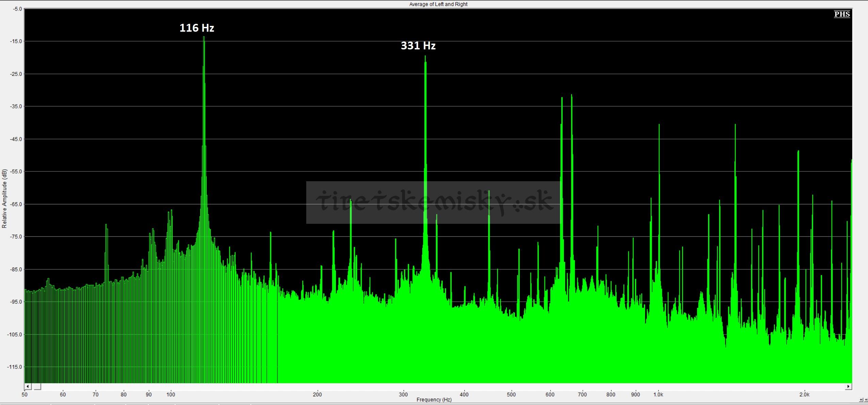
Task: Click the '-35.0' amplitude axis value
Action: coord(16,106)
